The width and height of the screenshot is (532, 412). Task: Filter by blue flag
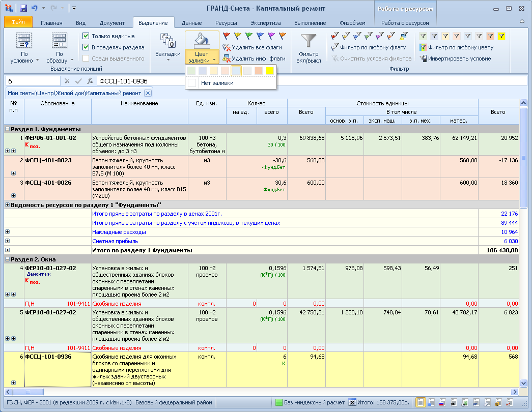coord(357,36)
